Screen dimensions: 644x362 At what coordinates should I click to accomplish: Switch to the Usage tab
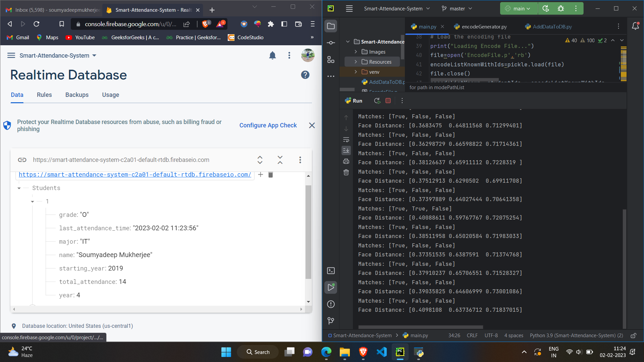(111, 95)
